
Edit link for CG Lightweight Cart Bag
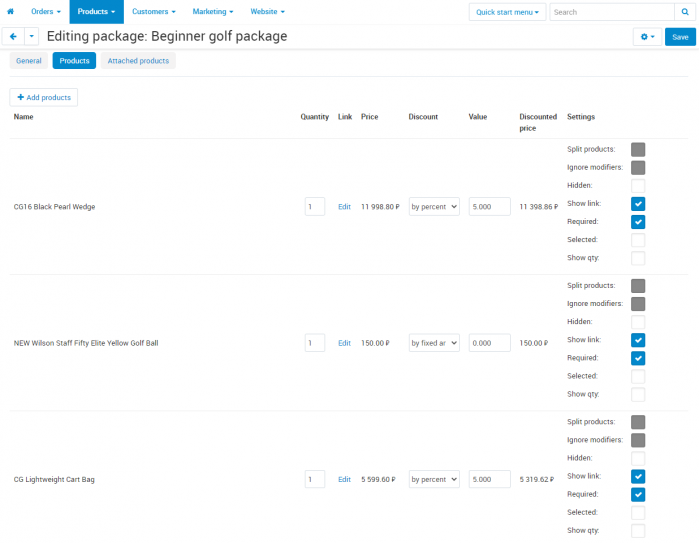[x=344, y=479]
